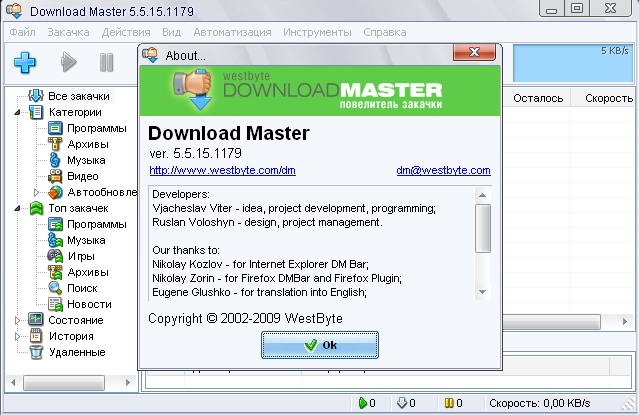639x415 pixels.
Task: Click the download list horizontal scrollbar thumb
Action: pos(551,322)
